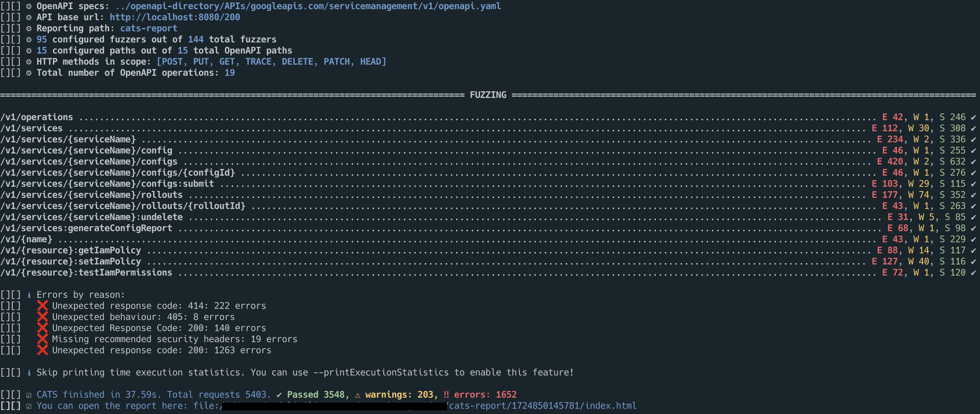Click the /v1/services:generateConfigReport path
980x414 pixels.
[86, 228]
